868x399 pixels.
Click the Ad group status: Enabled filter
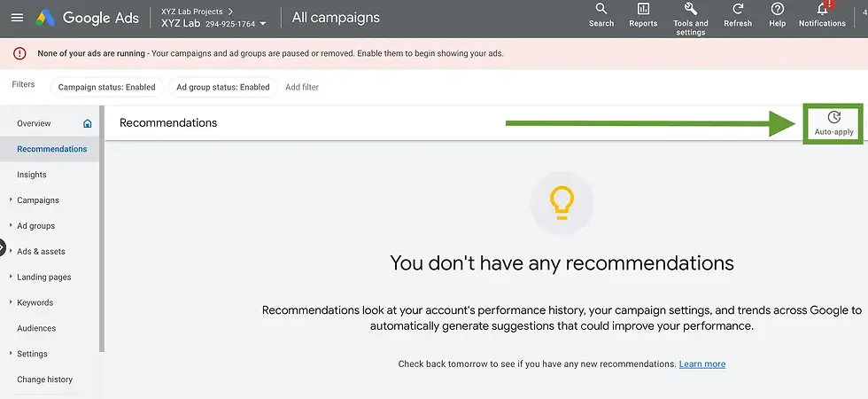[223, 87]
